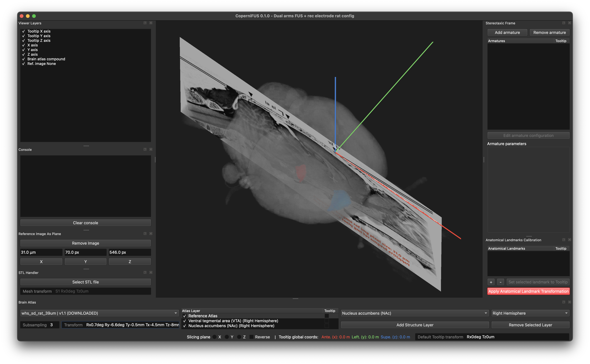Edit the atlas Transform field
The width and height of the screenshot is (590, 364).
click(x=120, y=325)
